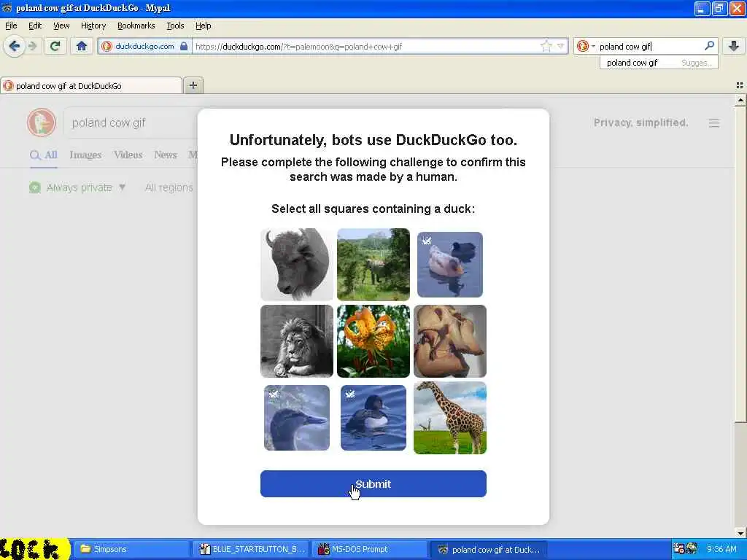Open Simpsons folder taskbar item

click(131, 549)
